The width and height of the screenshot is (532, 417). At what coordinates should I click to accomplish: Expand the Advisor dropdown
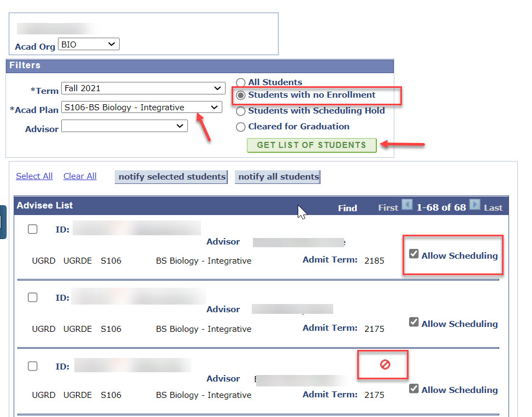(125, 126)
